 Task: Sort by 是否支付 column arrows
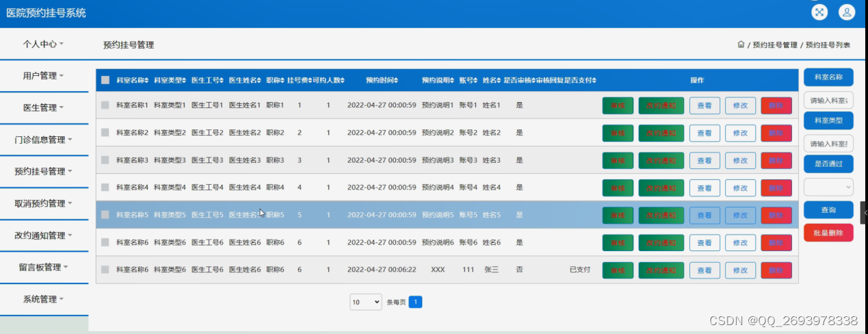click(x=594, y=80)
